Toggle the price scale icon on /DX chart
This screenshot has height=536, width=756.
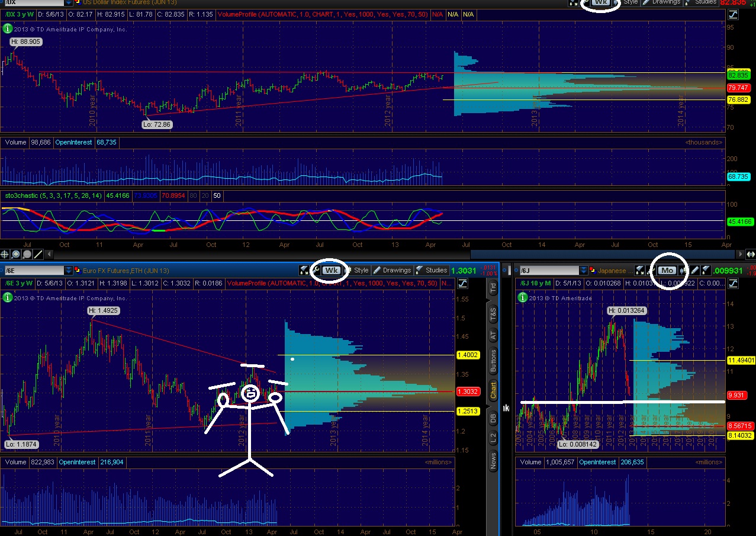733,15
